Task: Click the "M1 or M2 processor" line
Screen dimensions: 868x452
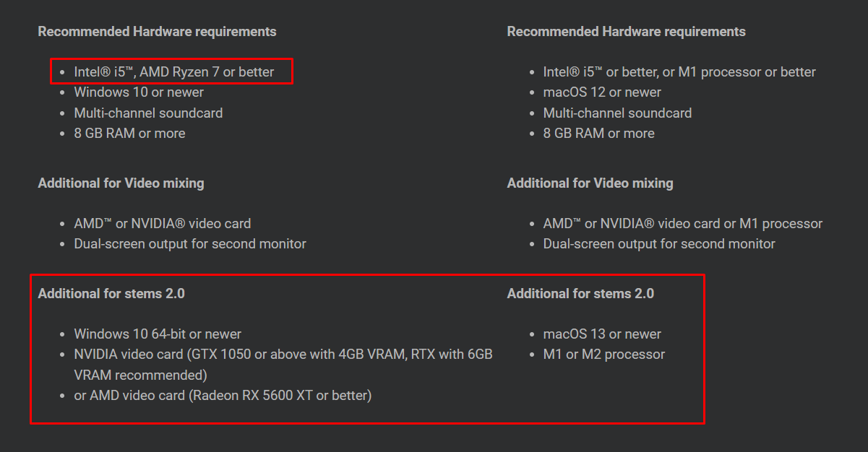Action: coord(604,355)
